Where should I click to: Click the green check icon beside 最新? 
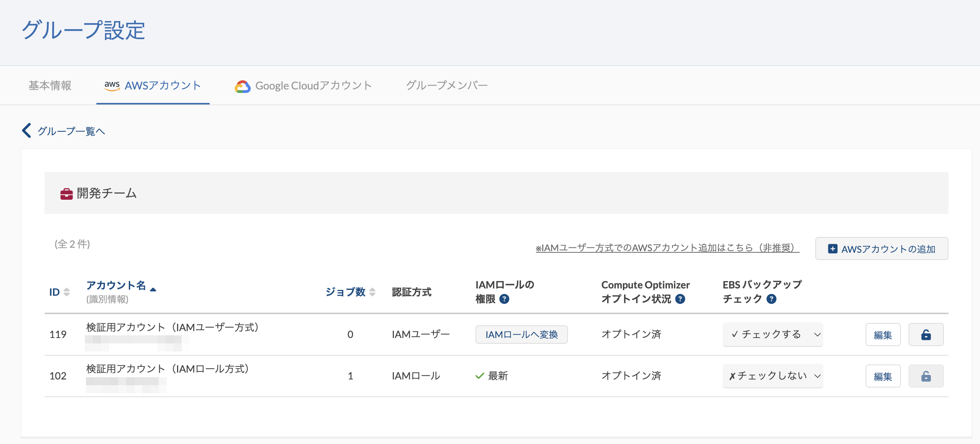point(480,376)
